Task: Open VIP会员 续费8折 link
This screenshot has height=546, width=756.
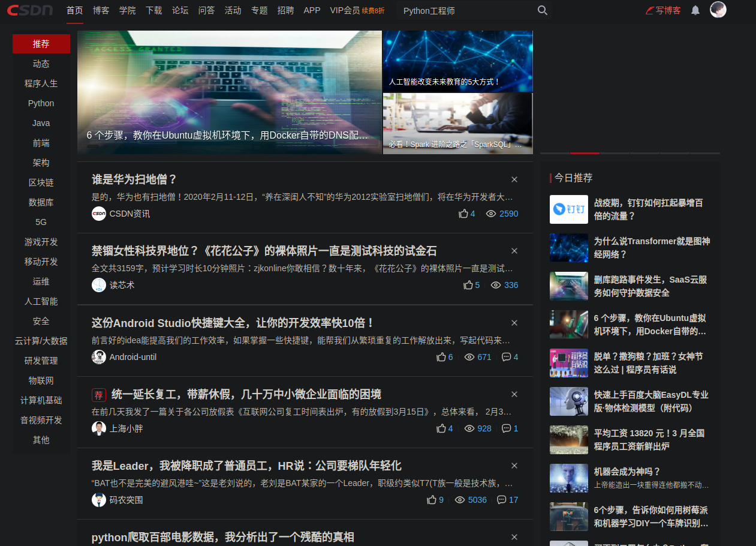Action: [x=357, y=10]
